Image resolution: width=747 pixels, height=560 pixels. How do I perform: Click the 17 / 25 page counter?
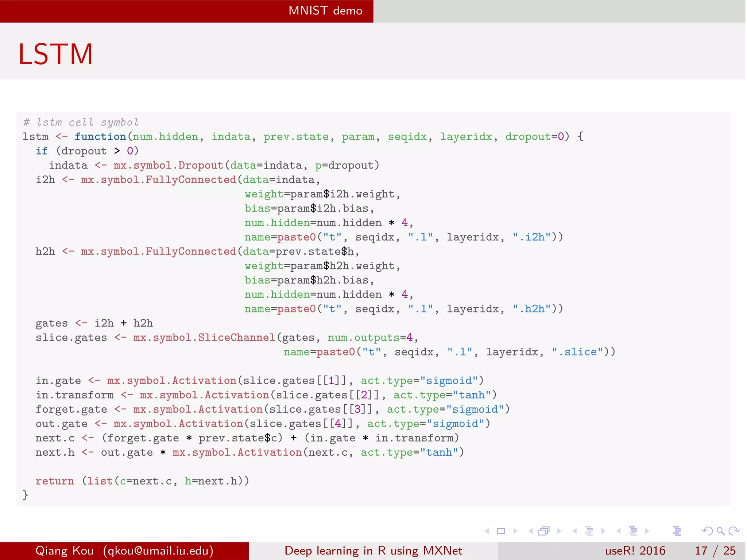pyautogui.click(x=715, y=551)
